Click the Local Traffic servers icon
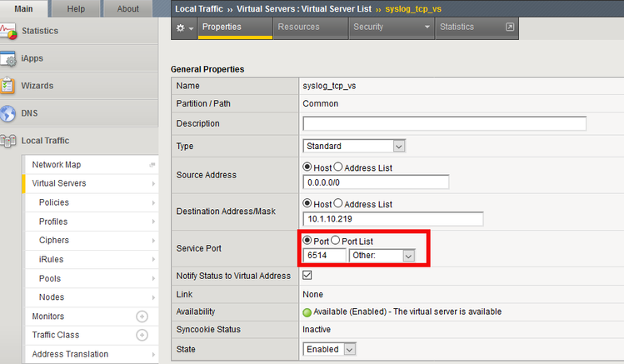624x364 pixels. (8, 141)
